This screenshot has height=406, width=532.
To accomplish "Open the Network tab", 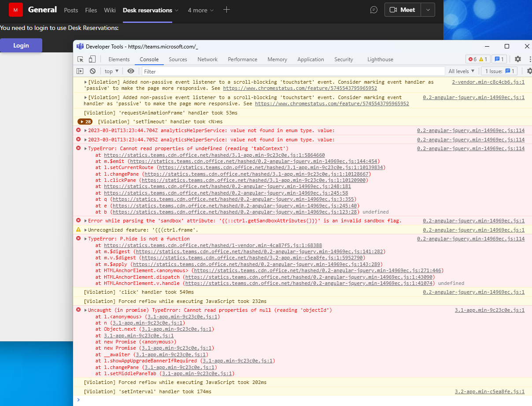I will tap(207, 59).
